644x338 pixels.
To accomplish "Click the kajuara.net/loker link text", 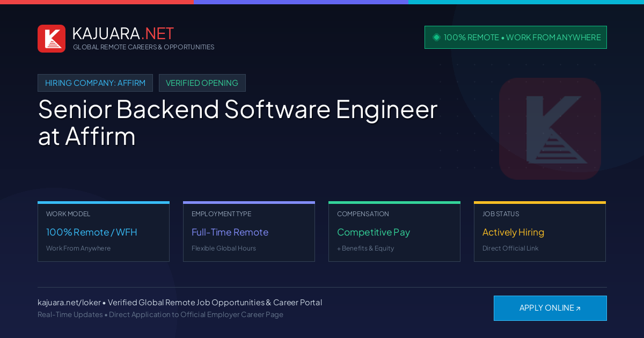I will point(69,303).
